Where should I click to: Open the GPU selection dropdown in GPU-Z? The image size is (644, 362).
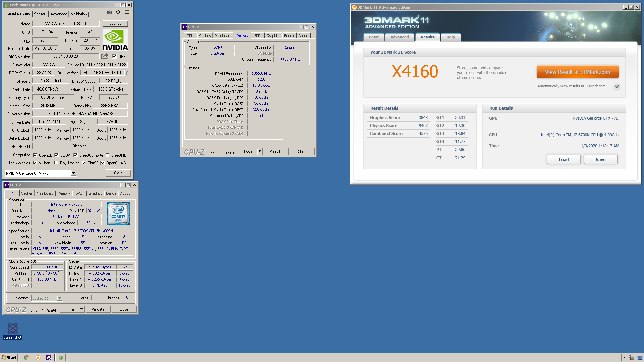point(73,173)
